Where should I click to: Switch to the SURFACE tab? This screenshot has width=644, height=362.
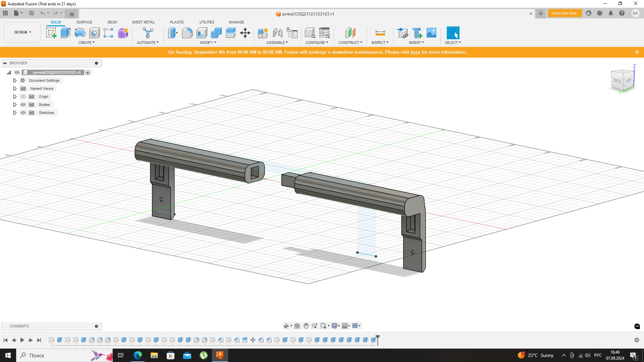(84, 22)
